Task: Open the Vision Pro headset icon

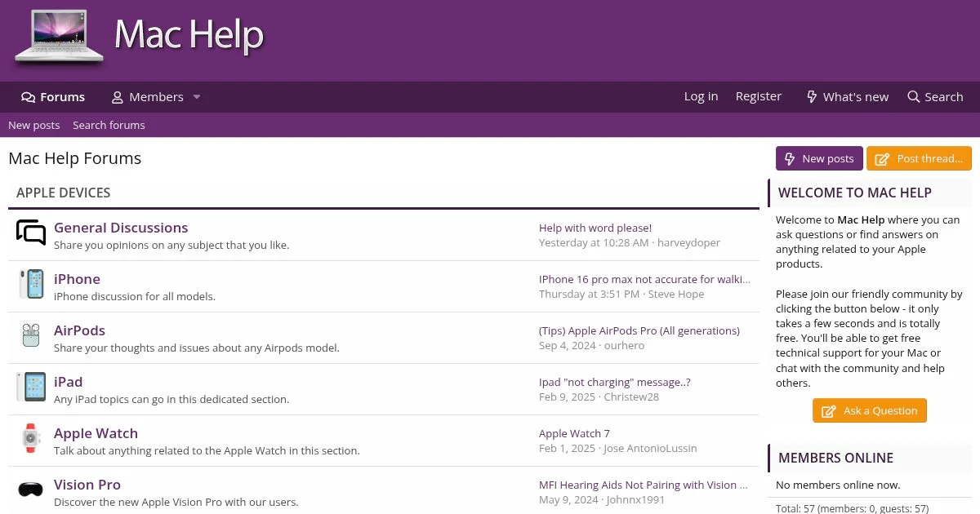Action: [31, 490]
